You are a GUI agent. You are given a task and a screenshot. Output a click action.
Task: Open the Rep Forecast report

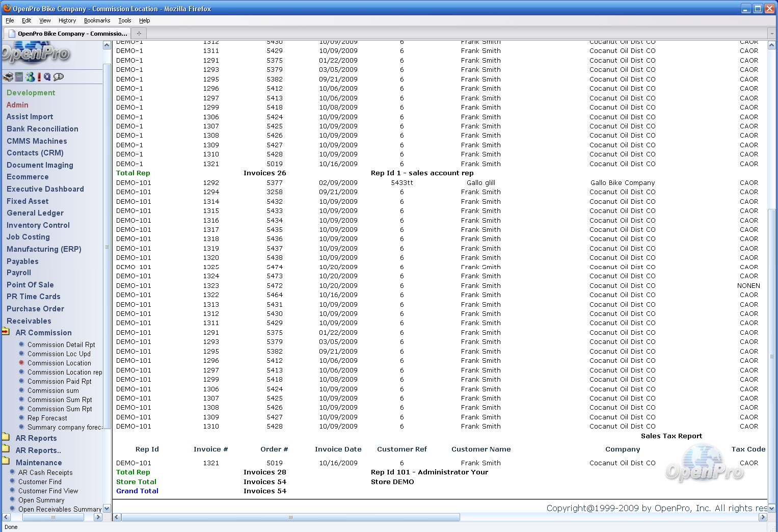(47, 418)
